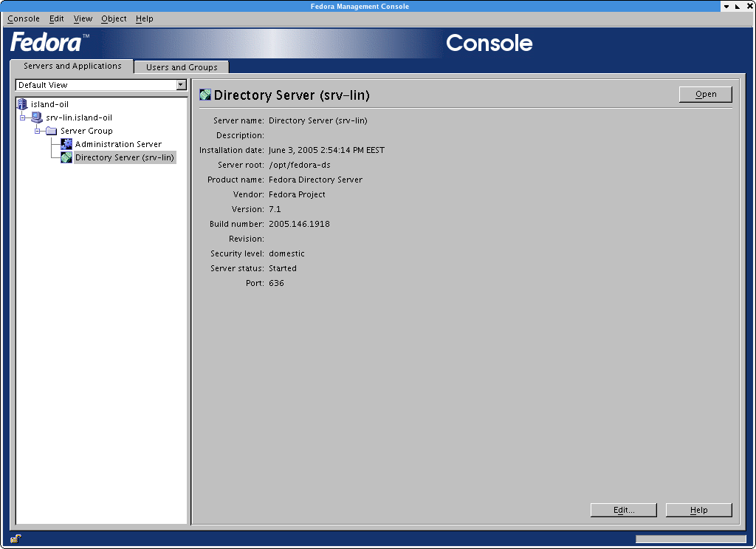Click the Administration Server gear icon
756x549 pixels.
click(x=66, y=144)
